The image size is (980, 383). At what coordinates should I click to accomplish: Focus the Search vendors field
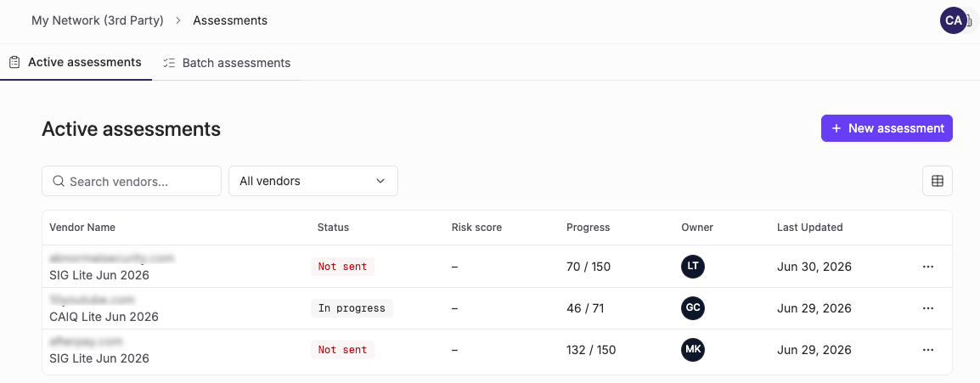coord(132,181)
